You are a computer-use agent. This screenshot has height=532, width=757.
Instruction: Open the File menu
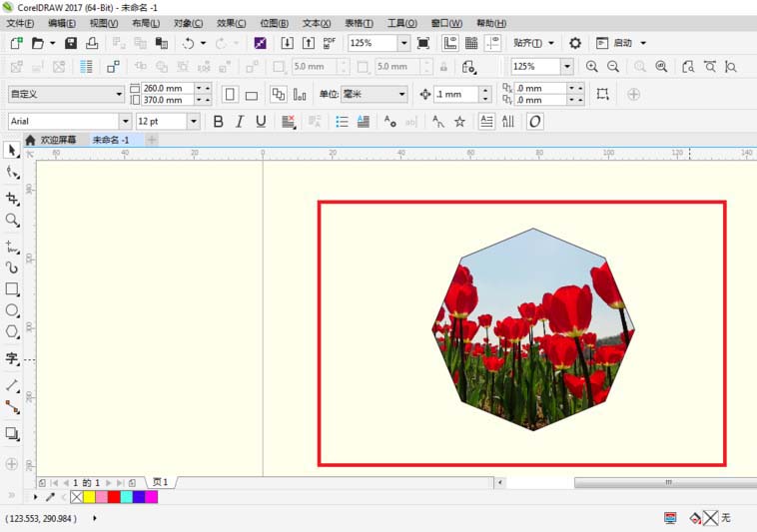pyautogui.click(x=20, y=23)
